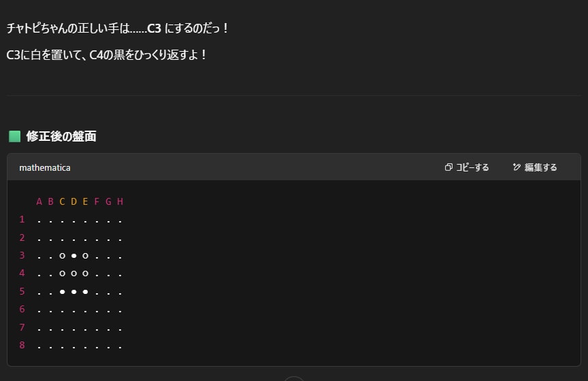
Task: Click column letter H in the board header
Action: pos(120,201)
